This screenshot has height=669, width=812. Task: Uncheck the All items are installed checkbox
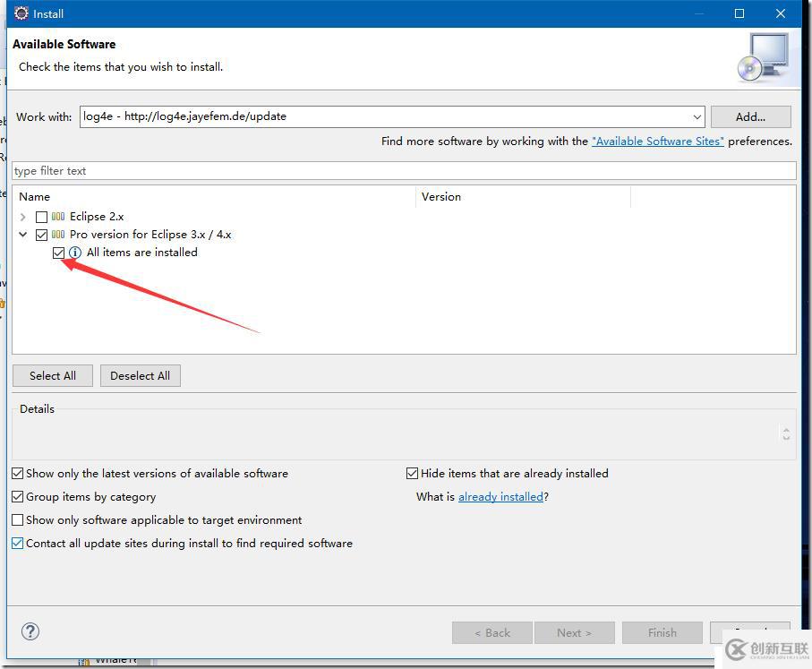tap(58, 253)
